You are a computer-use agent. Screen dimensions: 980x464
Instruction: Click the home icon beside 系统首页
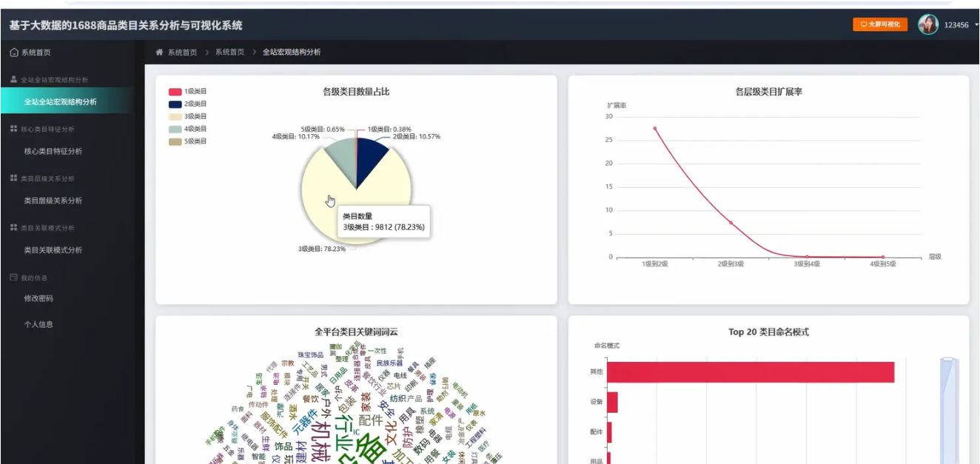[x=13, y=53]
